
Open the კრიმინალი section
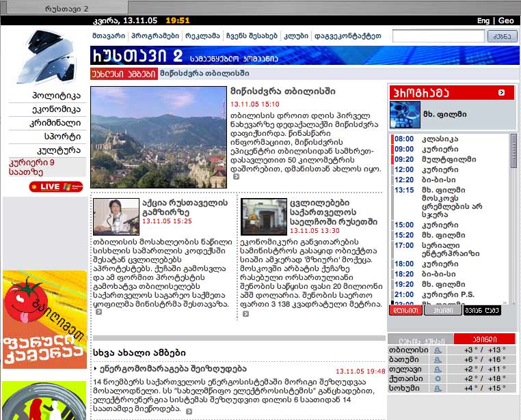coord(55,123)
